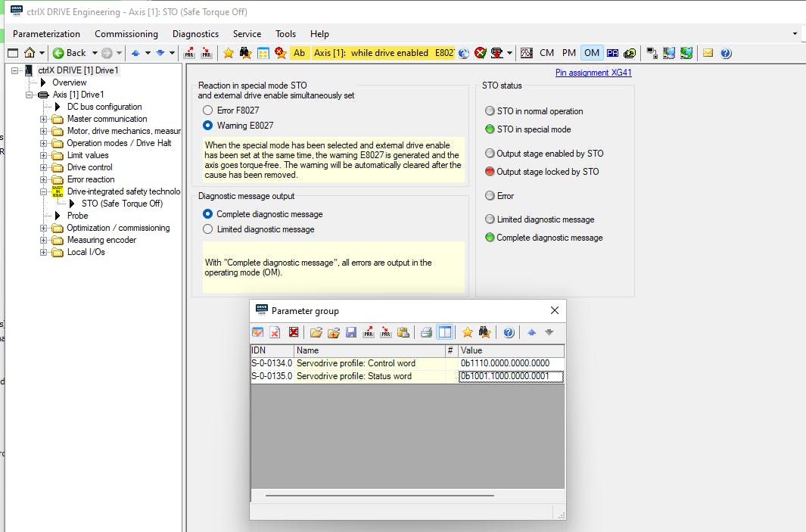Click the Back button in toolbar
Screen dimensions: 806x532
pyautogui.click(x=70, y=53)
